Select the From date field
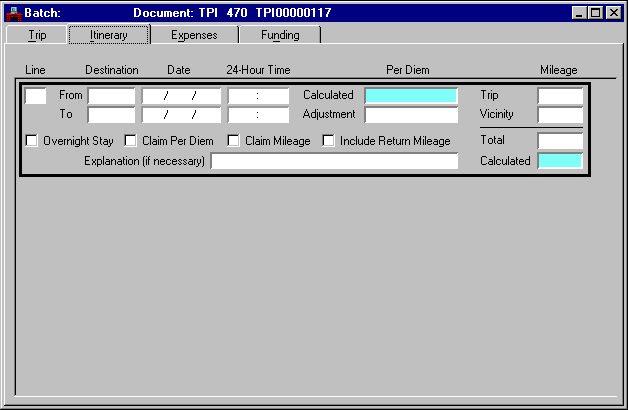The height and width of the screenshot is (410, 628). (181, 96)
